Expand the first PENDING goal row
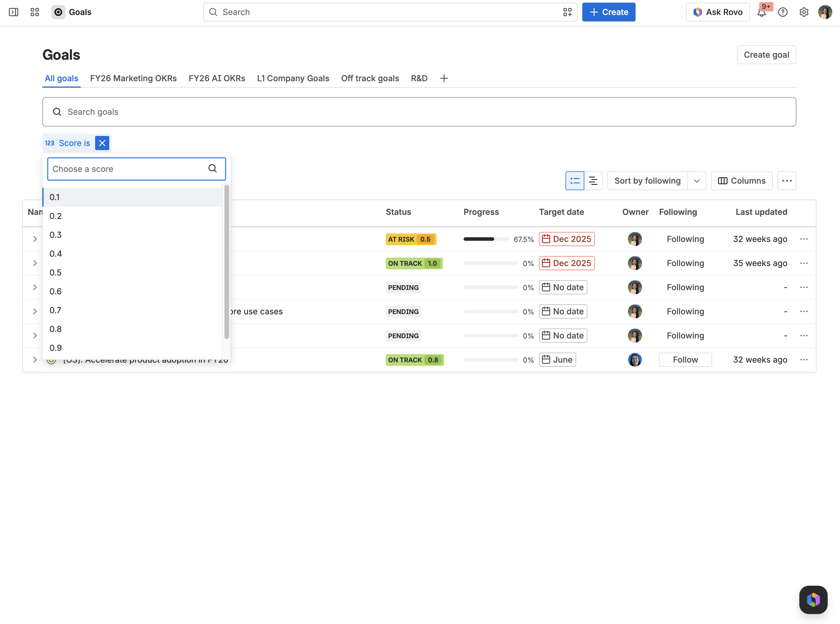This screenshot has height=624, width=840. (35, 288)
